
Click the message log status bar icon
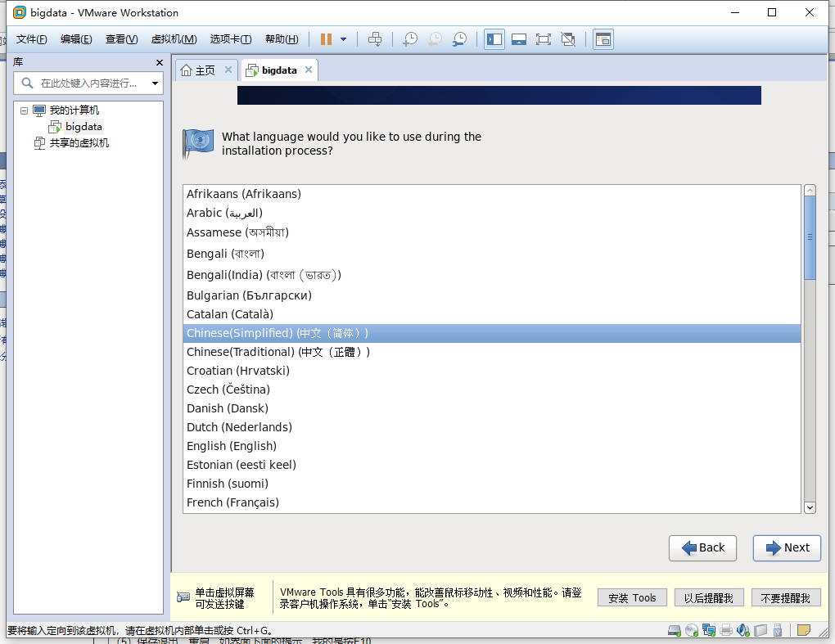(x=804, y=631)
